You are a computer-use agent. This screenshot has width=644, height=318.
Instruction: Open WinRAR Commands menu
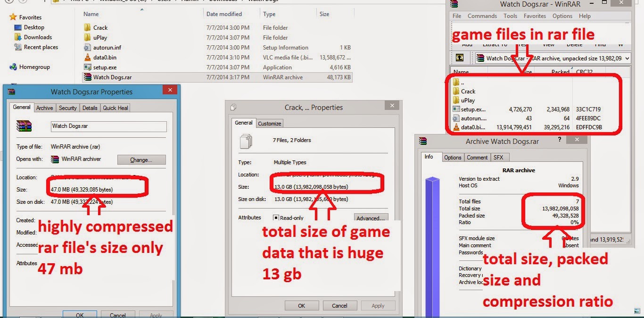point(482,16)
